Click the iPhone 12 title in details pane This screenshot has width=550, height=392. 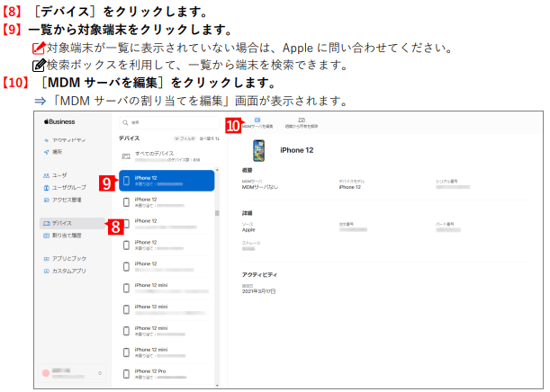coord(297,150)
